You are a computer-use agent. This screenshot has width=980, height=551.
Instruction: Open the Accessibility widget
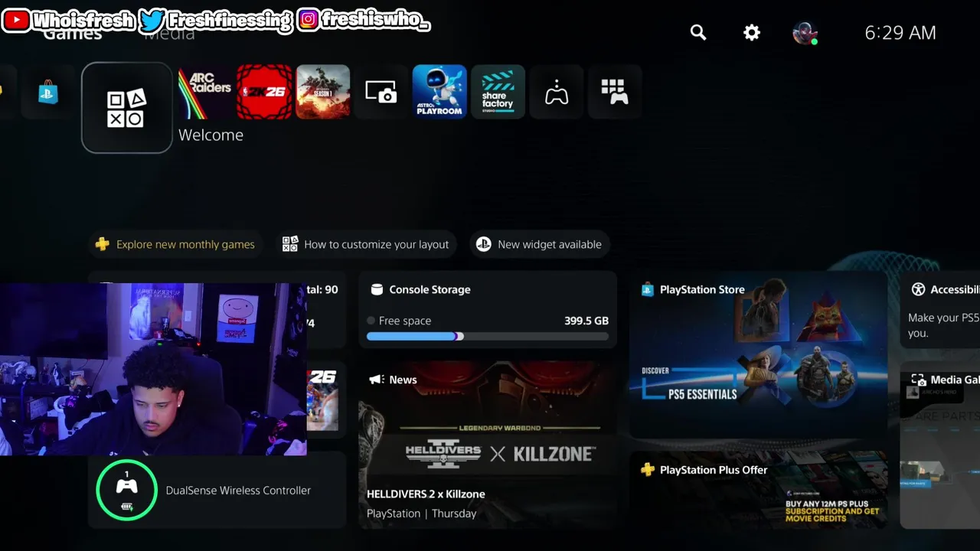coord(939,310)
